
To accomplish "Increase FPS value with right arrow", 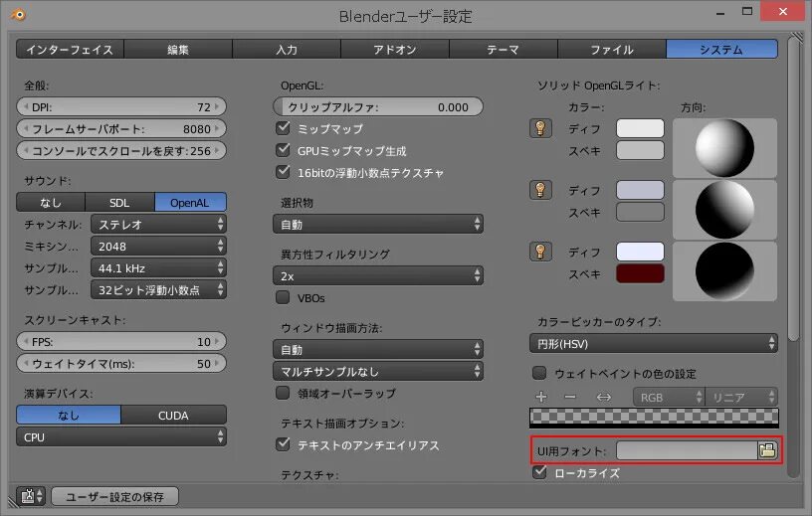I will (217, 342).
